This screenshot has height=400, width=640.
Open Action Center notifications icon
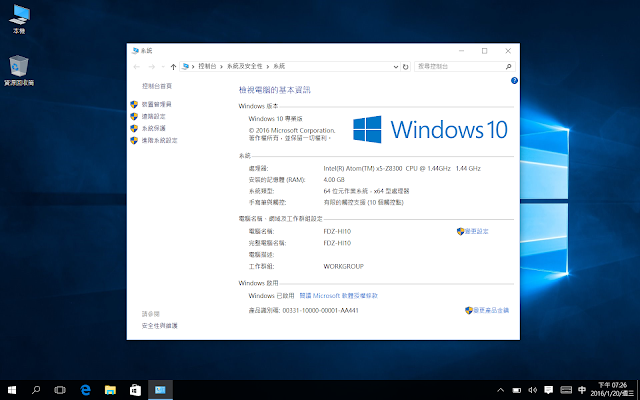549,390
